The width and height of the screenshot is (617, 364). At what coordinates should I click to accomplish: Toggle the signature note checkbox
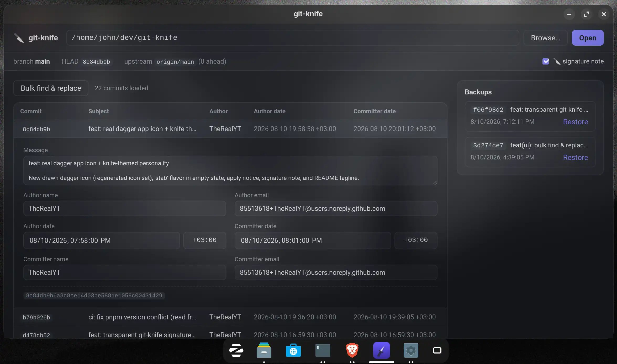[x=546, y=61]
